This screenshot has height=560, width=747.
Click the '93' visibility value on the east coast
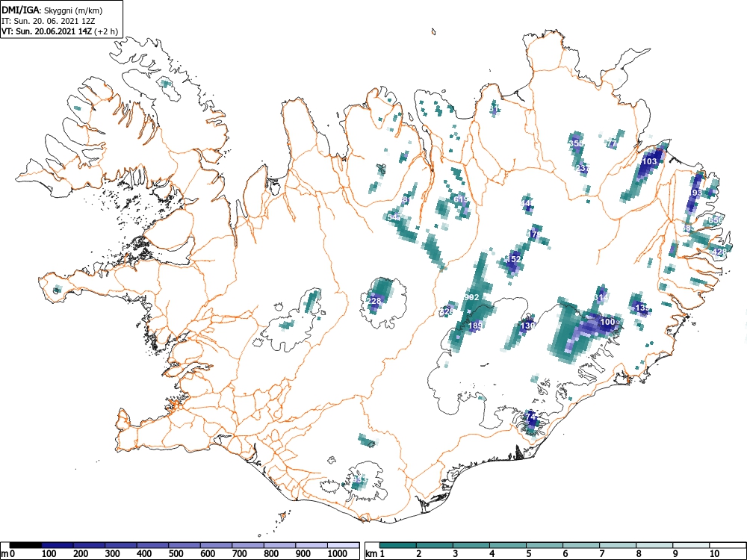point(697,193)
